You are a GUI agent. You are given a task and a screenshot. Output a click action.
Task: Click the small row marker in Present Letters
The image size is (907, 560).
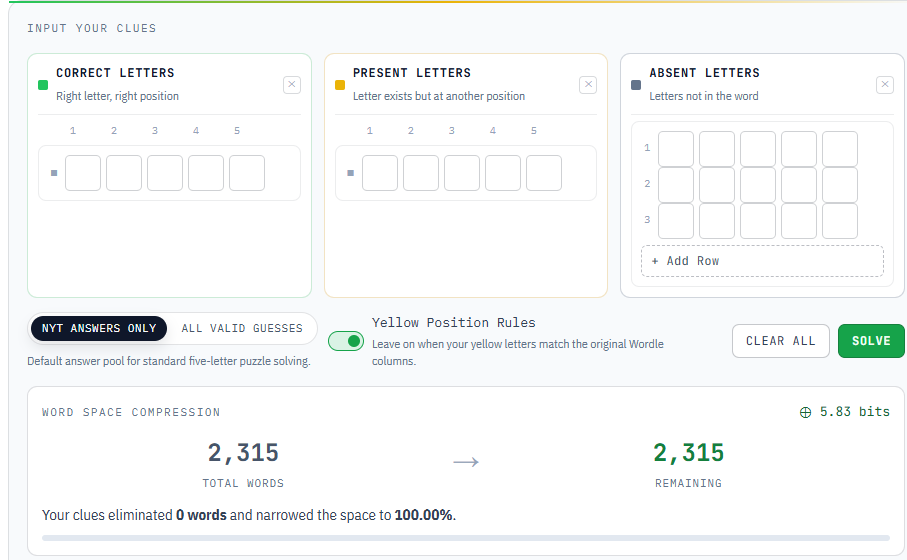pos(350,173)
